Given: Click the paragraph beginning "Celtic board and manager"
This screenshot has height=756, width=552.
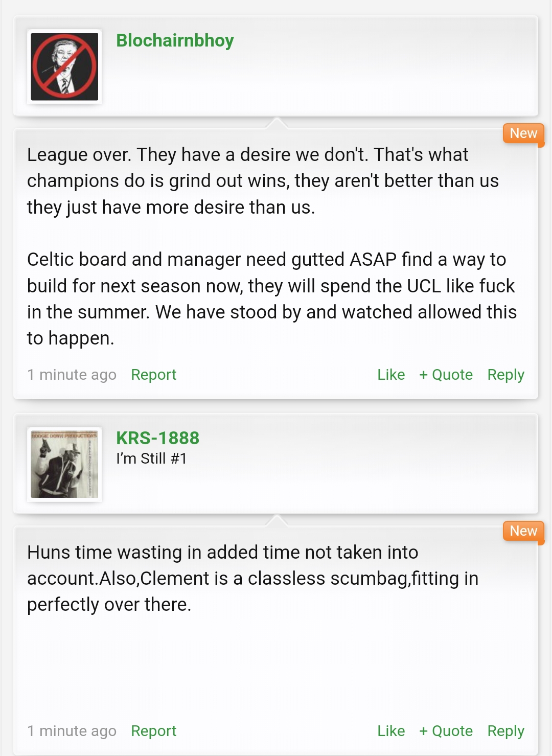Looking at the screenshot, I should click(x=272, y=299).
